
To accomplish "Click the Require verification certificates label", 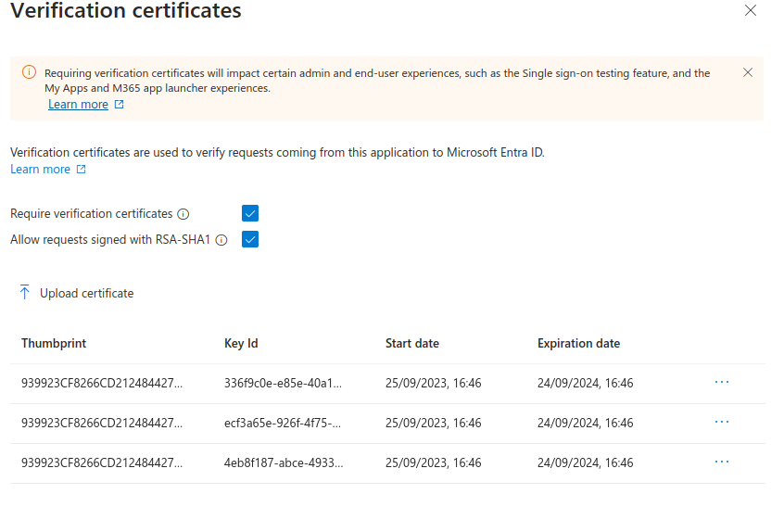I will point(92,213).
